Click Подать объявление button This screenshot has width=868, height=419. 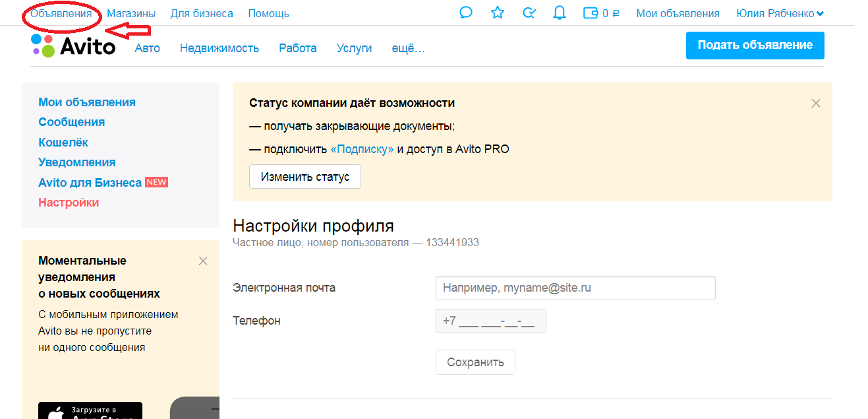click(x=755, y=46)
